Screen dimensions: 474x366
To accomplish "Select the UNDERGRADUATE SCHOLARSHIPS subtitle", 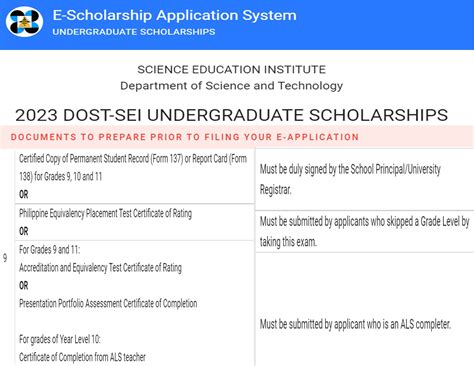I will tap(134, 32).
